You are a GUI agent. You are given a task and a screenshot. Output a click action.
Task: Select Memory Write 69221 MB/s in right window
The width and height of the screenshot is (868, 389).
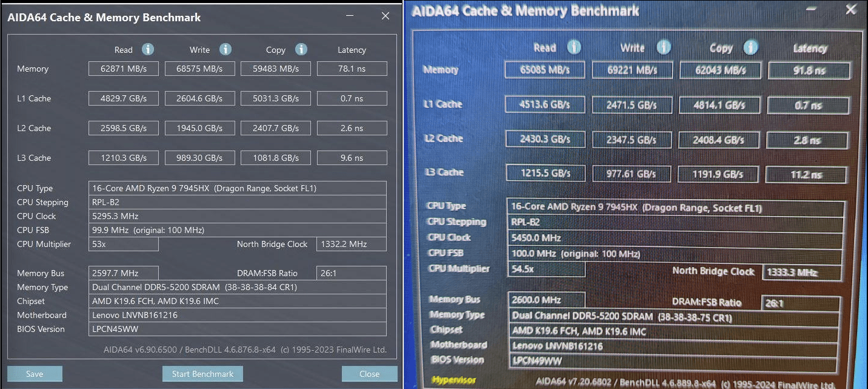pyautogui.click(x=632, y=70)
